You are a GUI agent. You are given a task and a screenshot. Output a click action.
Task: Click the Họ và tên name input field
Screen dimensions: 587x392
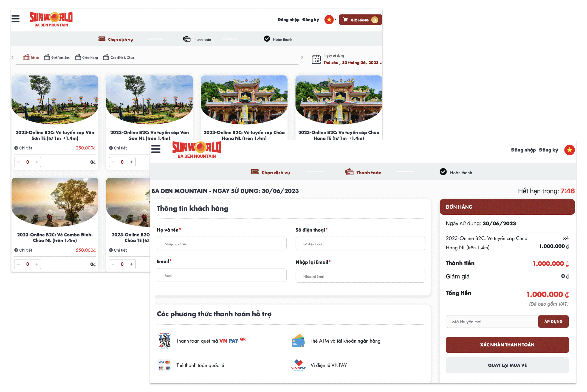(223, 244)
